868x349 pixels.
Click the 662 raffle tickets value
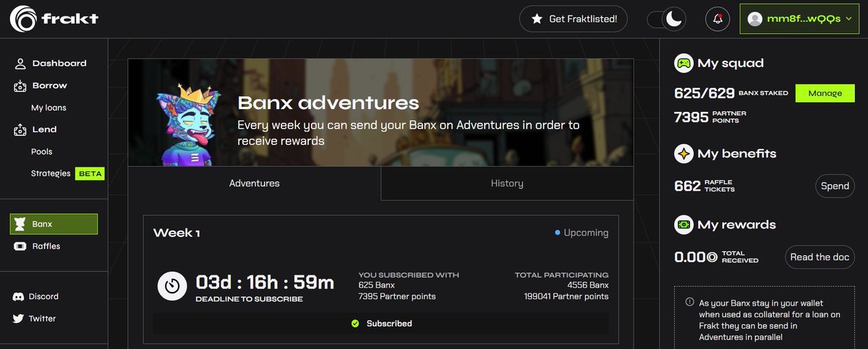[x=687, y=186]
